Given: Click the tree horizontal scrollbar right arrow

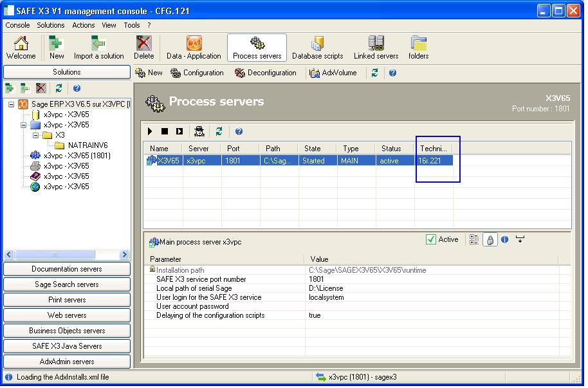Looking at the screenshot, I should [x=124, y=255].
